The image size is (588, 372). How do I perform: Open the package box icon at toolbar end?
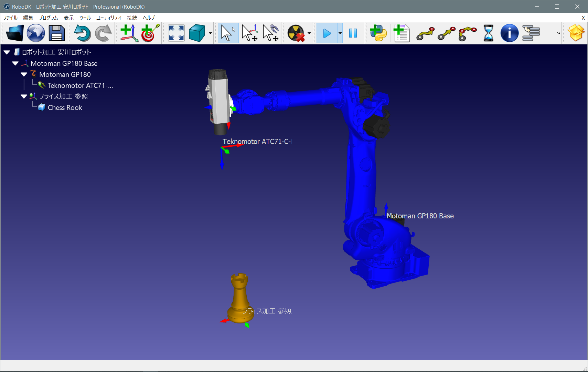point(576,33)
